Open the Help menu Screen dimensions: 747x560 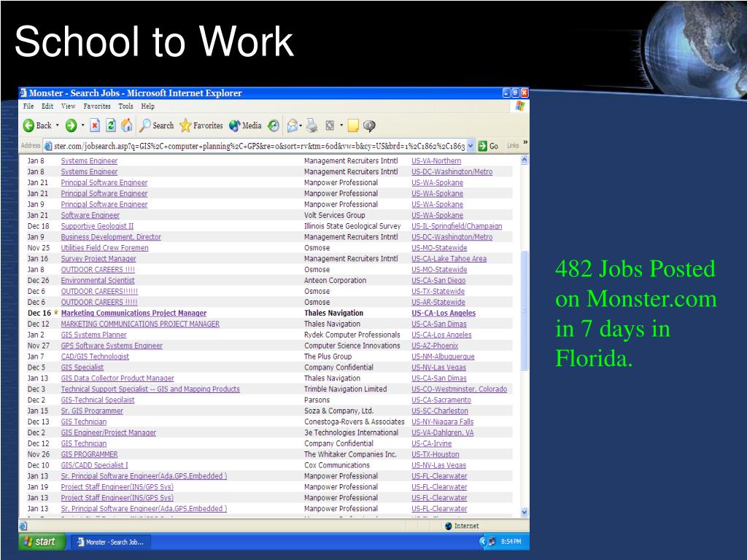click(147, 106)
